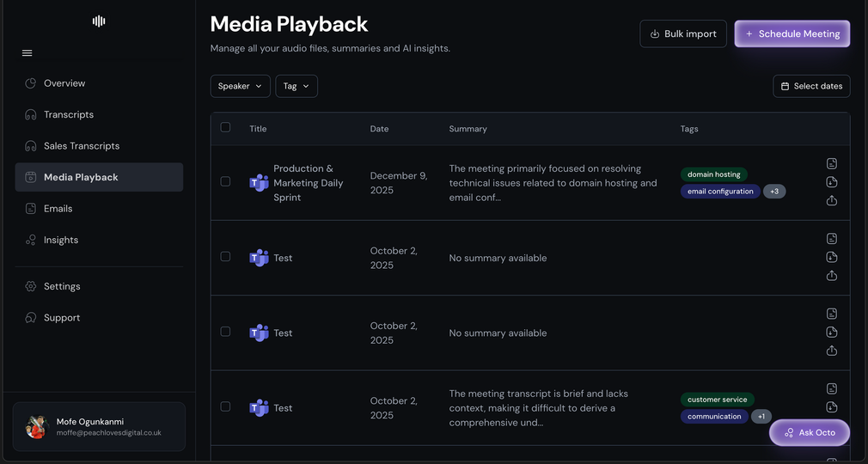Click the audio waveform logo icon
This screenshot has width=868, height=464.
tap(99, 21)
